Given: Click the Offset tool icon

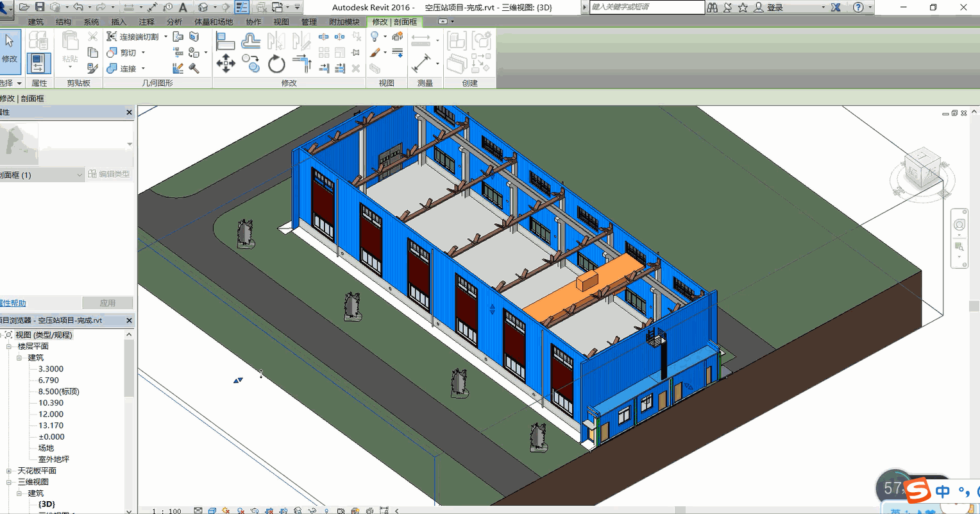Looking at the screenshot, I should [250, 42].
